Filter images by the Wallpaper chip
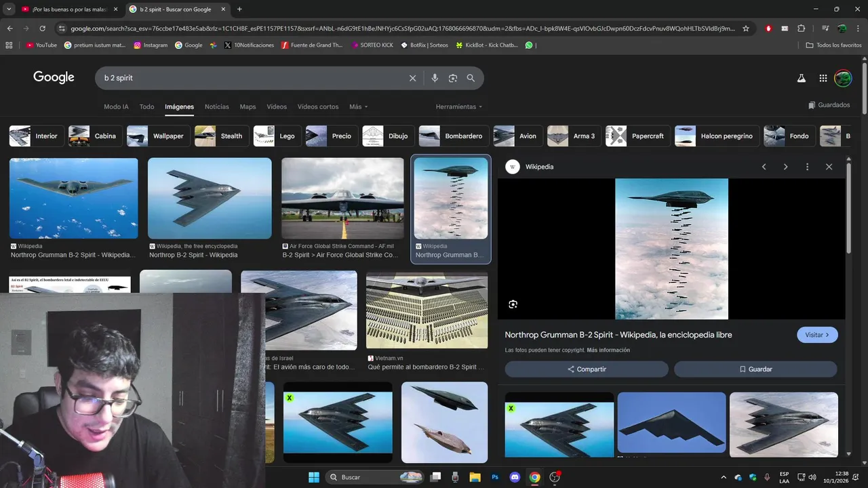The width and height of the screenshot is (868, 488). pyautogui.click(x=157, y=136)
